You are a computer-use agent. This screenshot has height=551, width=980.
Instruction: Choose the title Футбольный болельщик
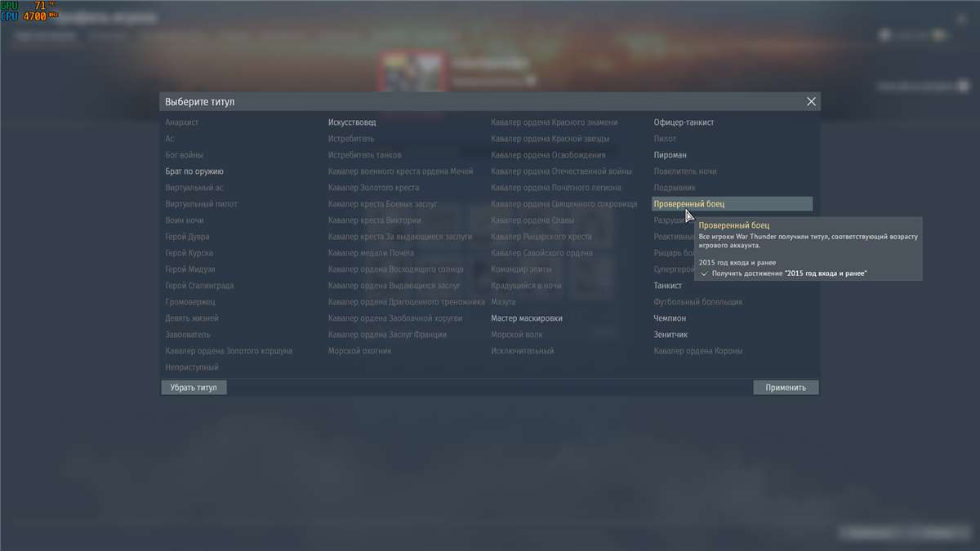(x=698, y=302)
